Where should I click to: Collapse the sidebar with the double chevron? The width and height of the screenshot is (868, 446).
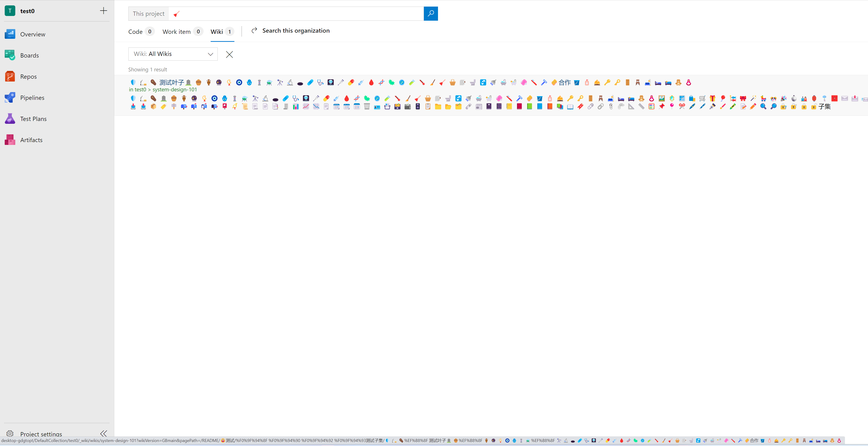point(103,433)
